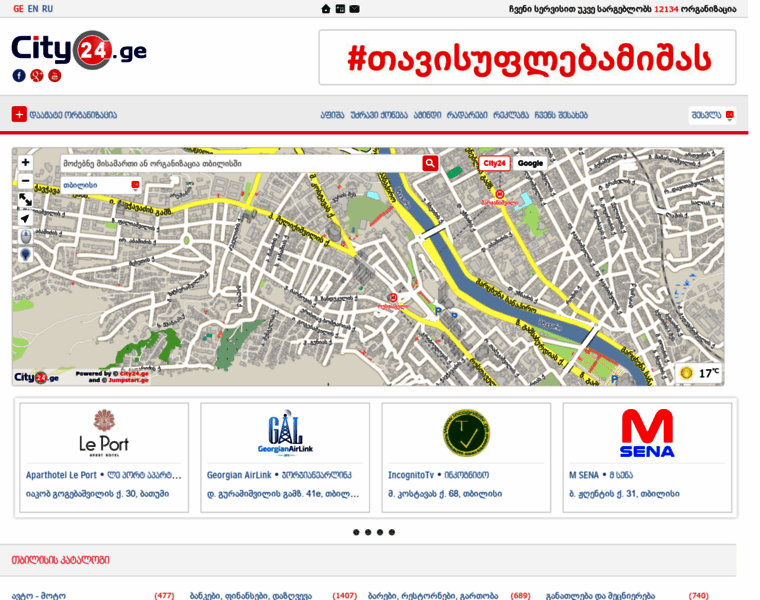This screenshot has width=760, height=600.
Task: Click დაამატე ორგანიზაცია link
Action: [73, 115]
